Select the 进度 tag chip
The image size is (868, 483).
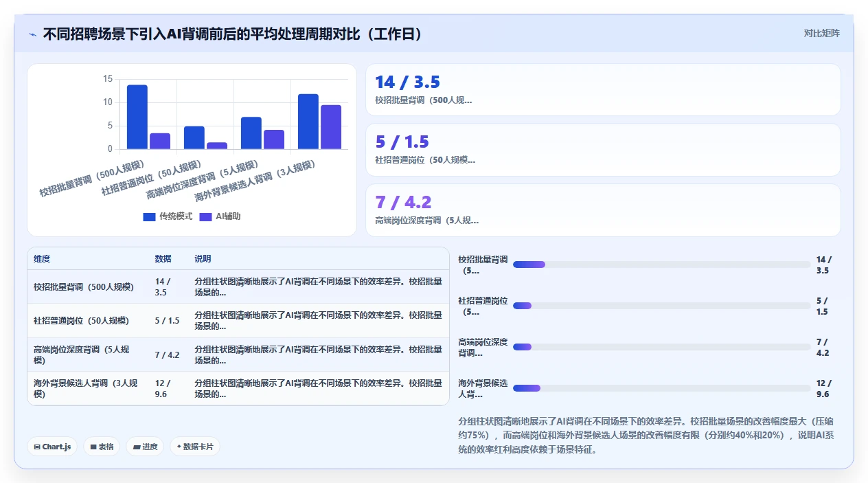click(145, 447)
